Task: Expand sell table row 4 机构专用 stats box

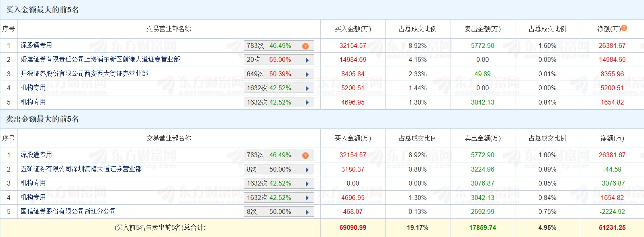Action: (307, 198)
